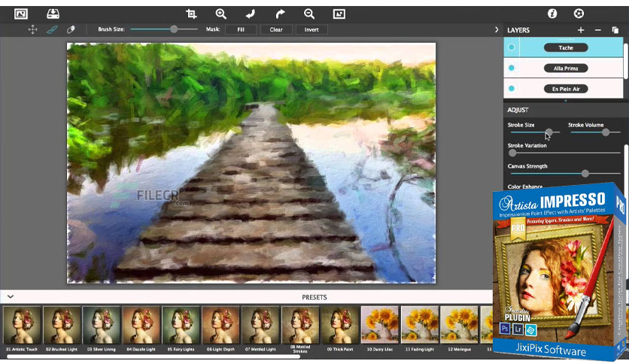The image size is (629, 364).
Task: Save the image with the disk icon
Action: coord(53,14)
